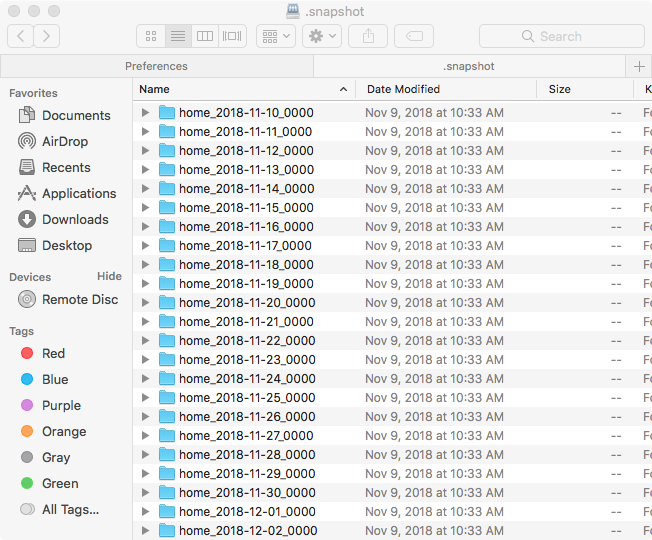Click the Back navigation arrow
Viewport: 652px width, 540px height.
point(21,36)
